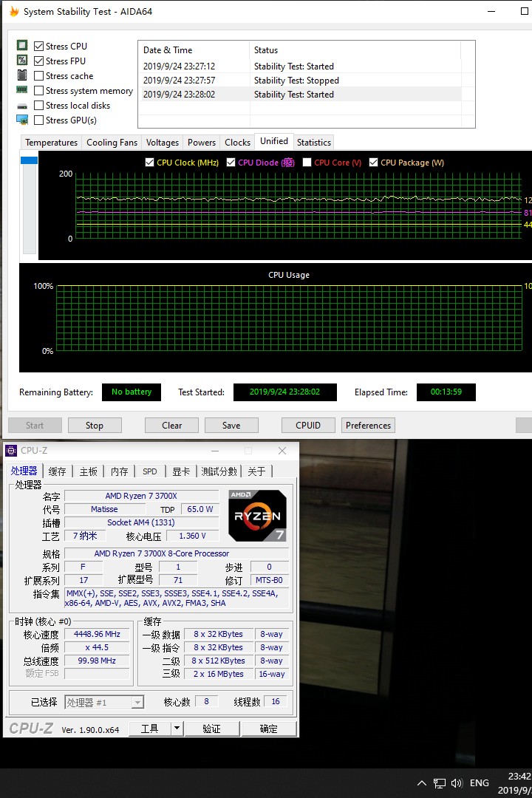Open the CPUID button
This screenshot has width=532, height=798.
(x=308, y=426)
